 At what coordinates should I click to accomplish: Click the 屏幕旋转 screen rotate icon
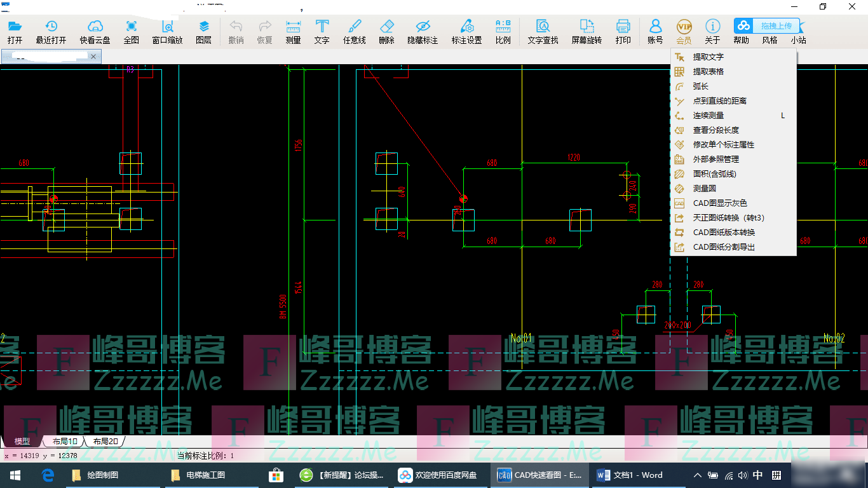pos(586,31)
